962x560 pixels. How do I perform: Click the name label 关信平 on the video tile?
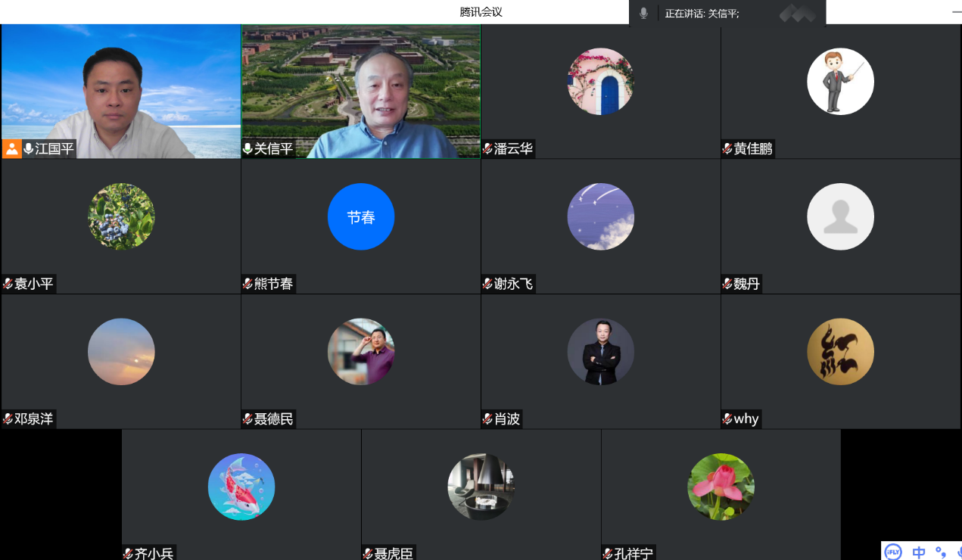[x=273, y=149]
